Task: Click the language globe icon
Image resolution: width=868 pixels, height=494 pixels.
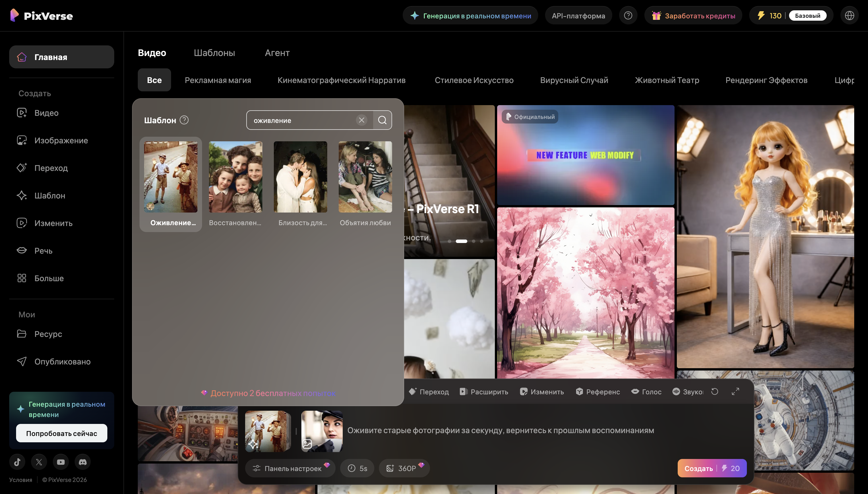Action: pyautogui.click(x=849, y=16)
